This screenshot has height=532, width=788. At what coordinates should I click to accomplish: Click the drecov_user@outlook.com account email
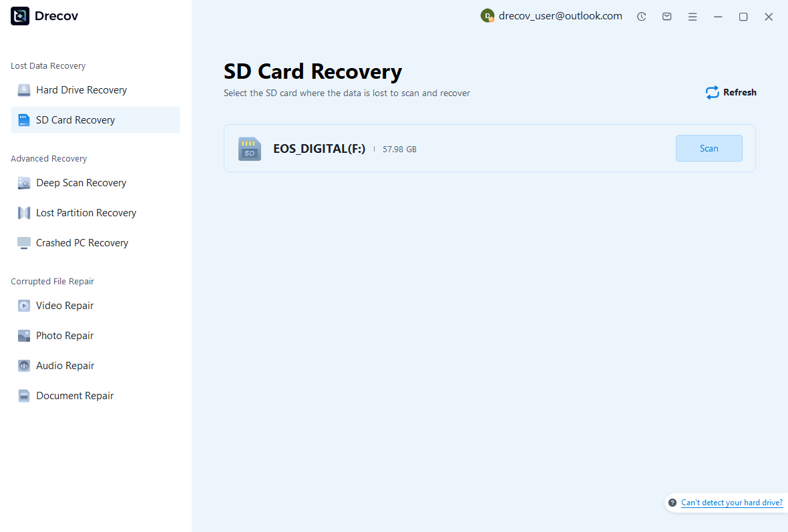point(561,15)
